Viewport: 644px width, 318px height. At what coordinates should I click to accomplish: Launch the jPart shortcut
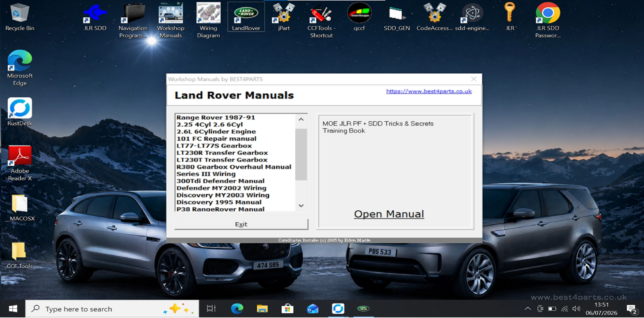pos(284,17)
